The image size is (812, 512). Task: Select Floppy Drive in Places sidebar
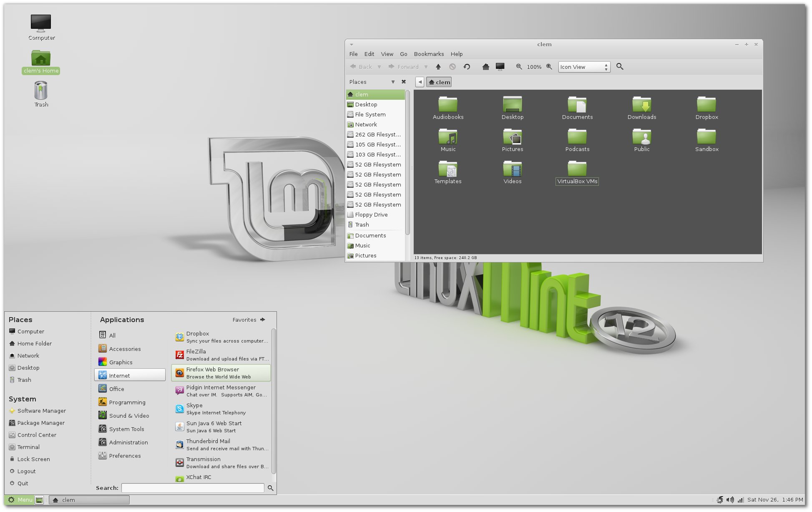[x=375, y=214]
